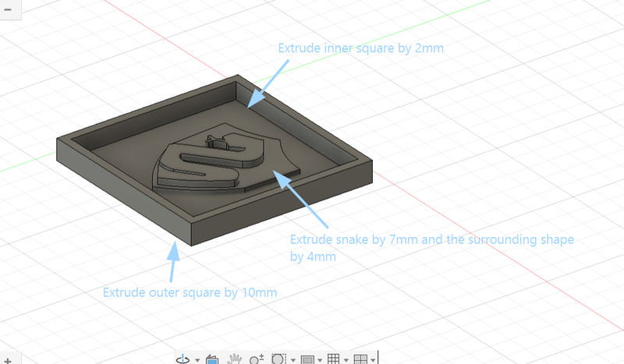Expand panel with plus button bottom-left
This screenshot has height=364, width=624.
(x=8, y=360)
